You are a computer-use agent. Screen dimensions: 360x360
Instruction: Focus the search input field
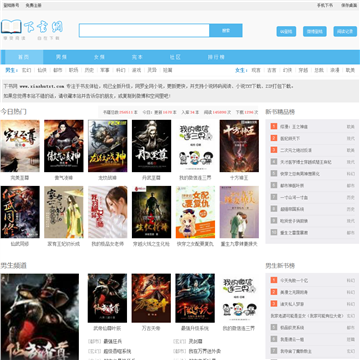pyautogui.click(x=144, y=30)
